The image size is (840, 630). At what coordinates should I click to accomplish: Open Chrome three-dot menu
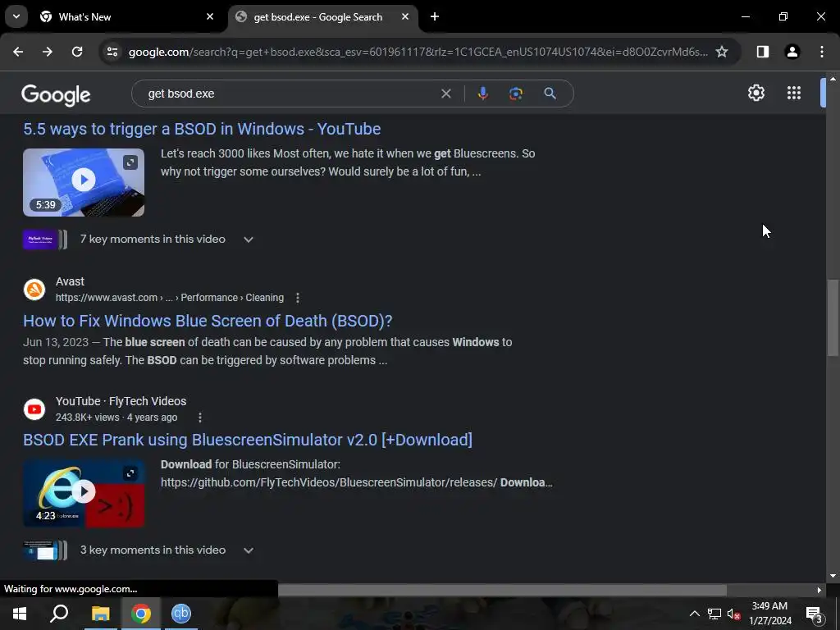[822, 52]
